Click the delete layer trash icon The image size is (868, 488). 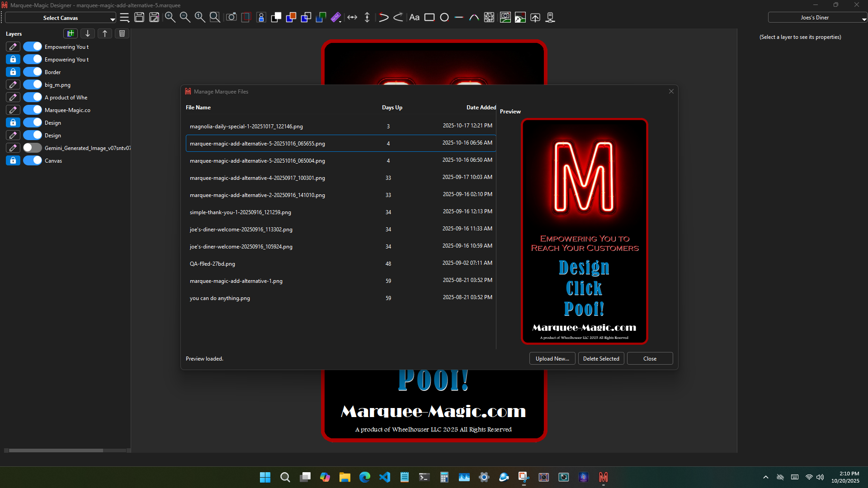[x=122, y=33]
